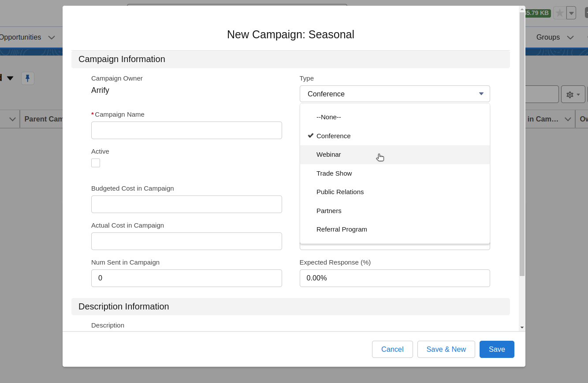Screen dimensions: 588x383
Task: Choose the checked Conference option
Action: click(394, 136)
